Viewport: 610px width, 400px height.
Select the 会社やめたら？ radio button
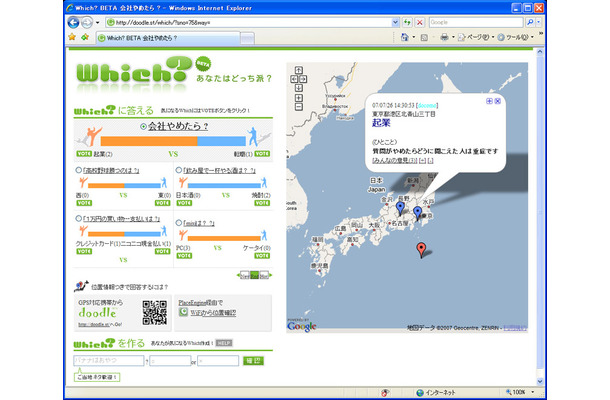[x=143, y=126]
